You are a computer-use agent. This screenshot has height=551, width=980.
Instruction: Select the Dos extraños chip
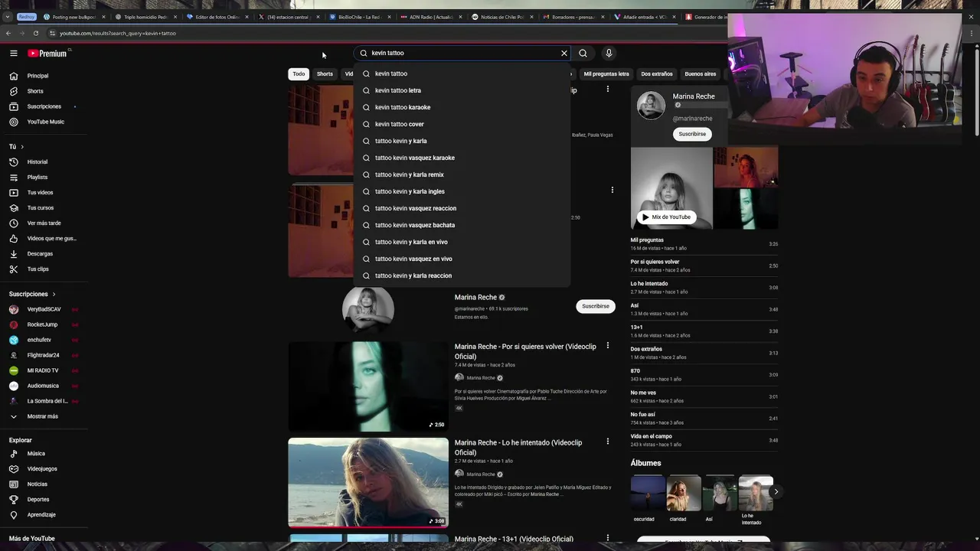pos(657,74)
